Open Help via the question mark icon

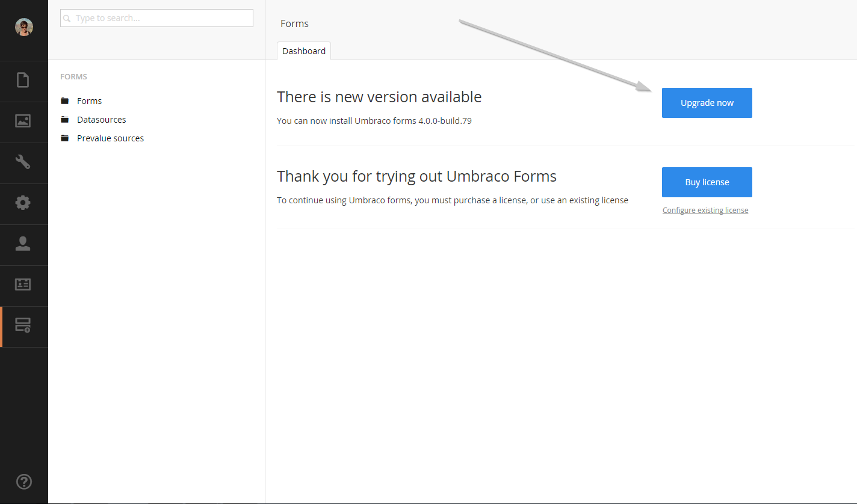pyautogui.click(x=24, y=481)
